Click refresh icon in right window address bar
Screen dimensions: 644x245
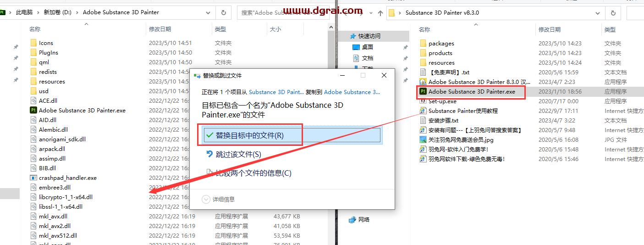coord(613,13)
